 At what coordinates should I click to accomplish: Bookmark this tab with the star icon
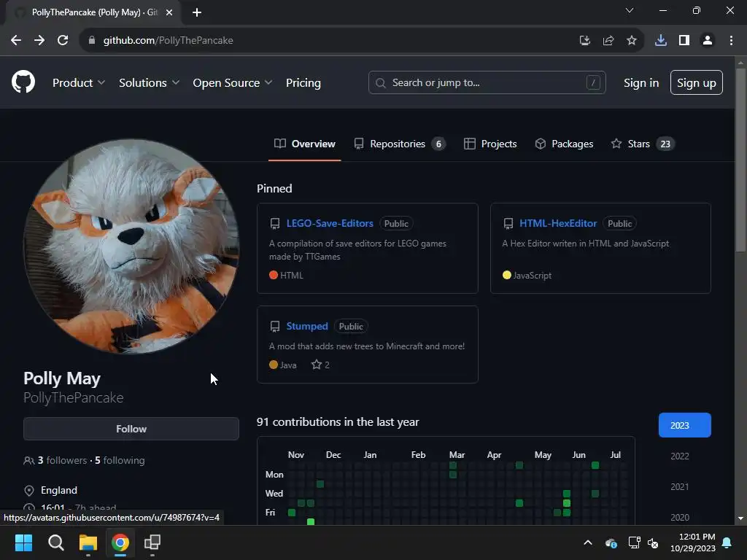click(632, 41)
